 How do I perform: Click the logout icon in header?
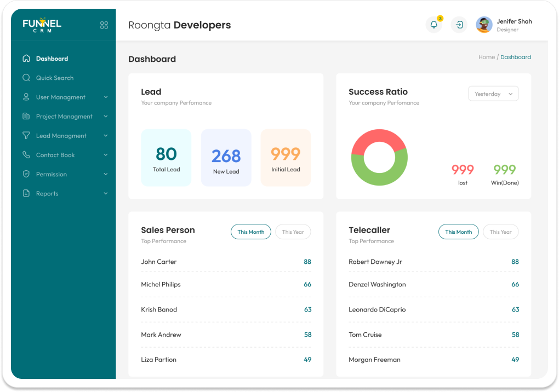coord(459,25)
